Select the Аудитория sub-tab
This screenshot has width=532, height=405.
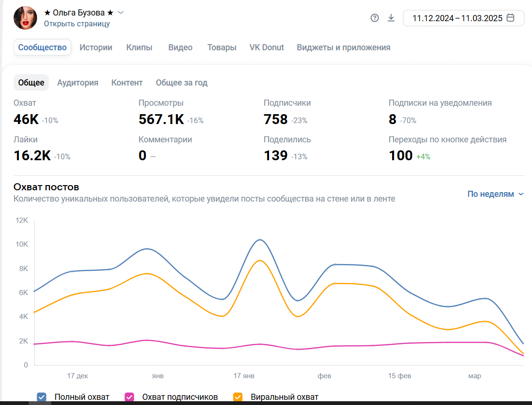(77, 83)
